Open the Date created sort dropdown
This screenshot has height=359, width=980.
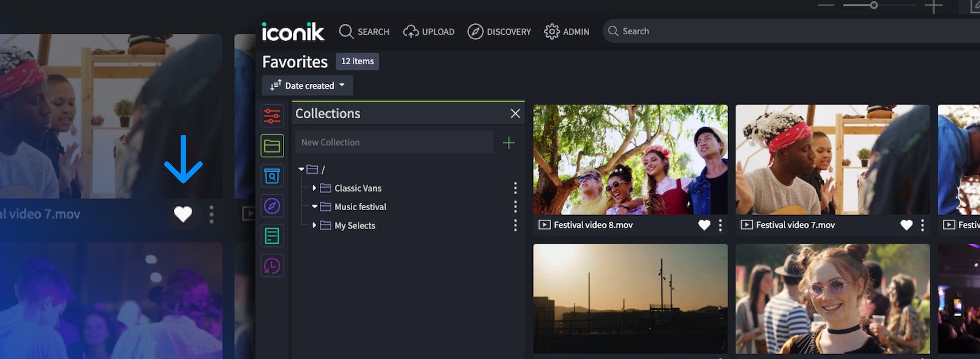click(x=307, y=86)
